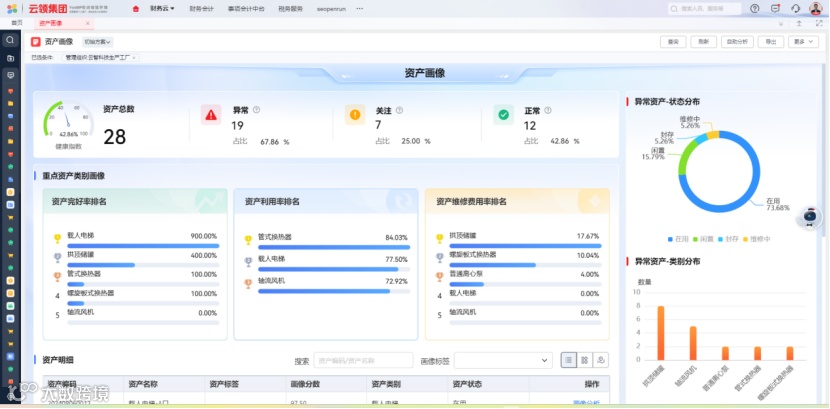Viewport: 830px width, 409px height.
Task: Remove the 管理组织 filter condition tag
Action: coord(134,57)
